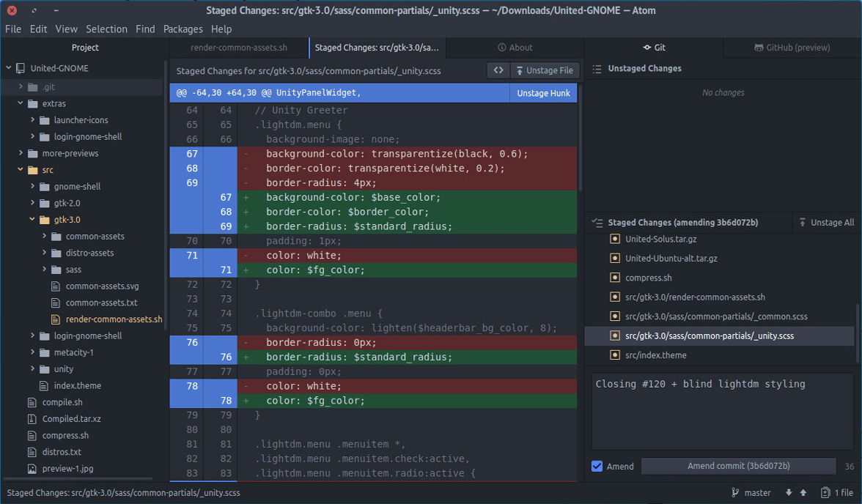862x504 pixels.
Task: Collapse the extras folder
Action: pos(21,103)
